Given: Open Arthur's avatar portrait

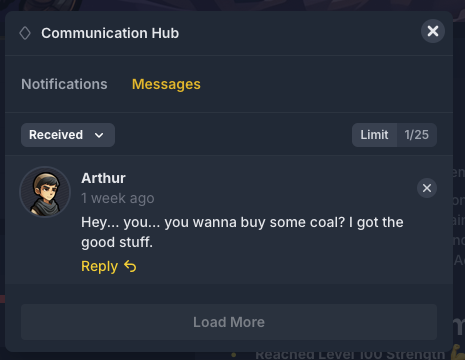Looking at the screenshot, I should click(45, 192).
